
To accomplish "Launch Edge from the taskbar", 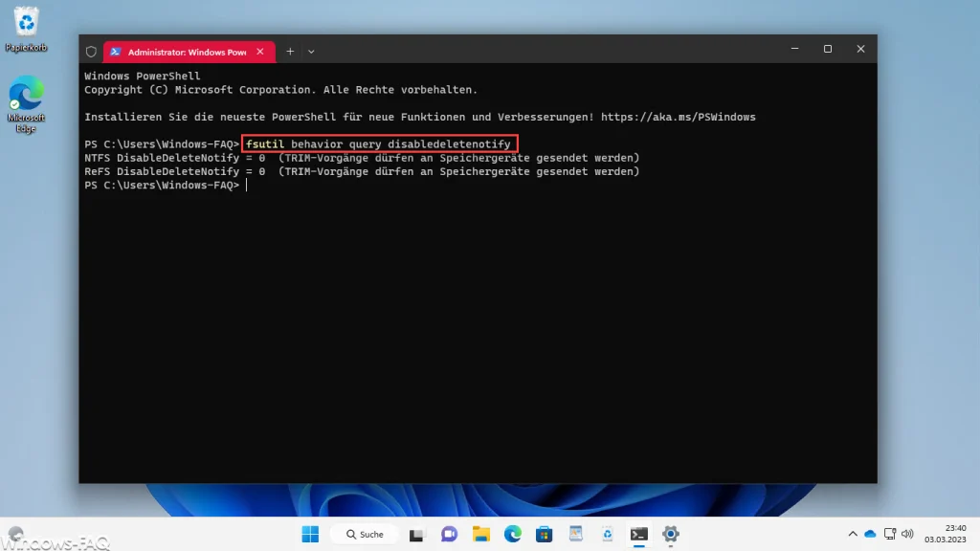I will click(513, 534).
